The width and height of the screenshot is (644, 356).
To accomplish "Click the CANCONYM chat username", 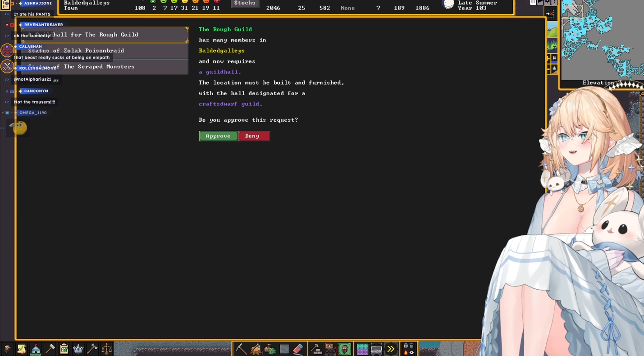I will click(36, 91).
